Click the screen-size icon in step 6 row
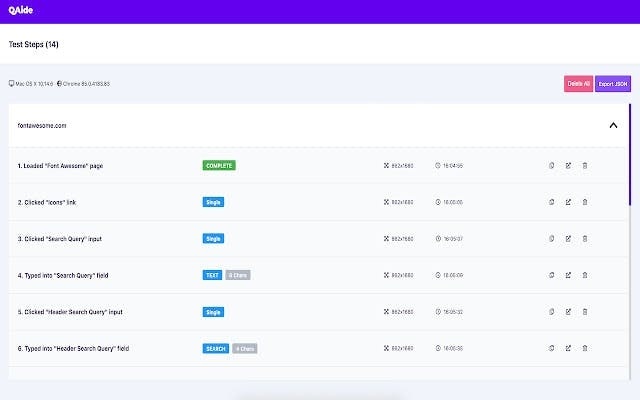The image size is (640, 400). click(x=386, y=348)
